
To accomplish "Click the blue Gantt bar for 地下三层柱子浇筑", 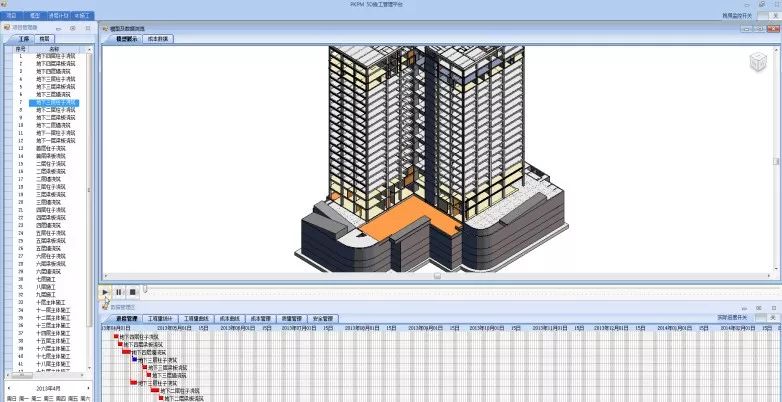I will [x=134, y=359].
